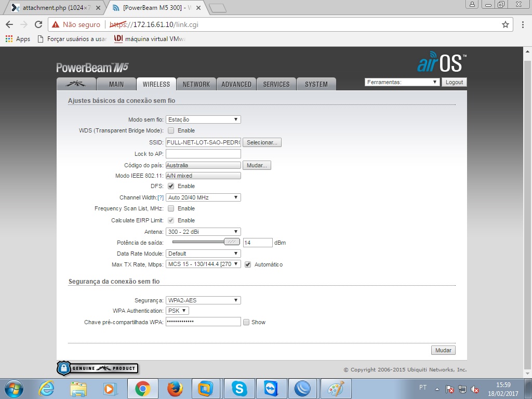Toggle the Calculate EIRP Limit checkbox

pos(171,220)
